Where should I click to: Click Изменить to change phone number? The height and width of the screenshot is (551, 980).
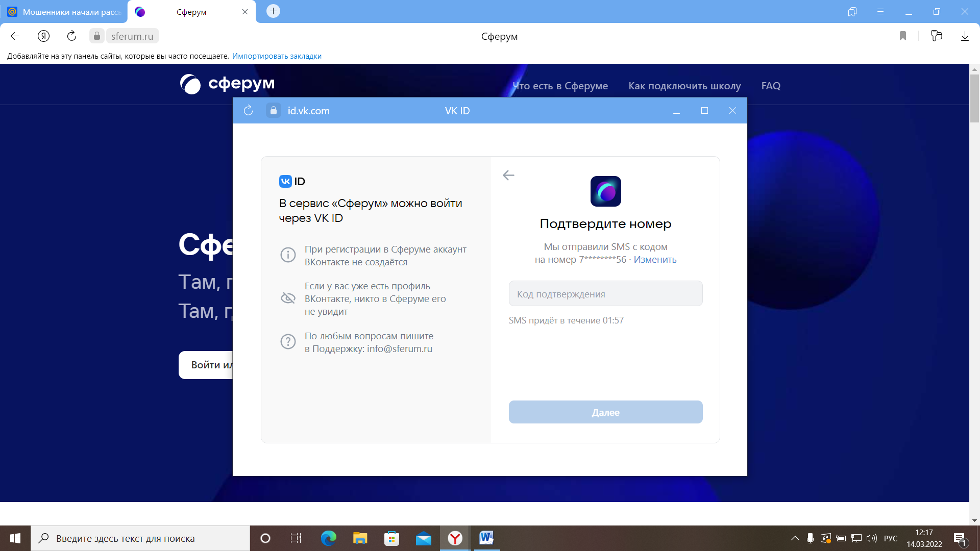pyautogui.click(x=655, y=260)
